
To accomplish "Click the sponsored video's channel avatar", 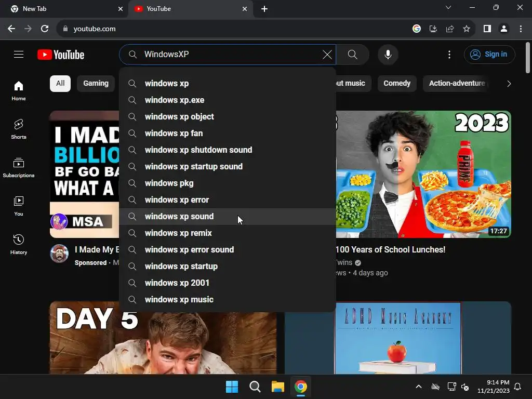I will [x=59, y=253].
